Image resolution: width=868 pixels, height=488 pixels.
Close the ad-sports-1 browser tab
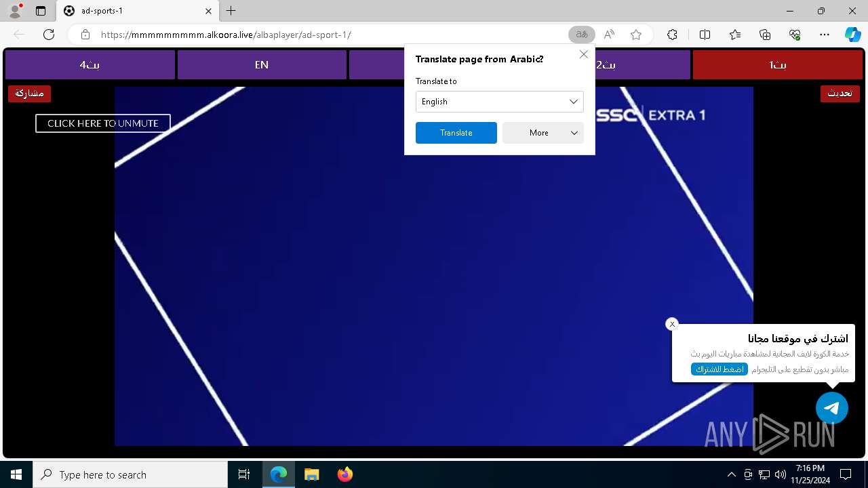208,11
